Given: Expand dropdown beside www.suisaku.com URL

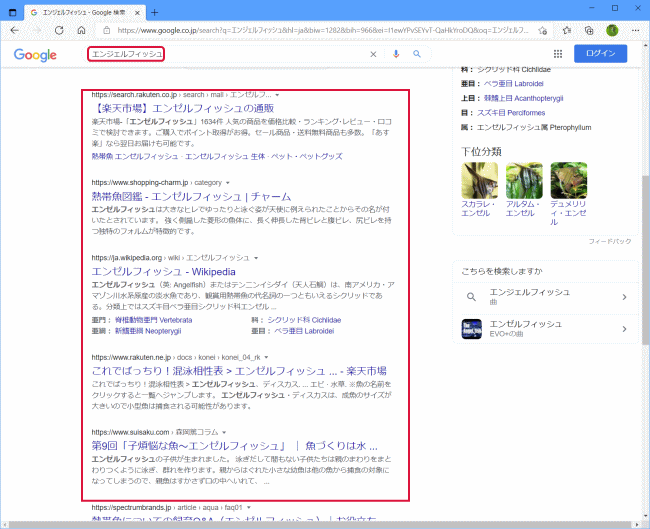Looking at the screenshot, I should [224, 432].
